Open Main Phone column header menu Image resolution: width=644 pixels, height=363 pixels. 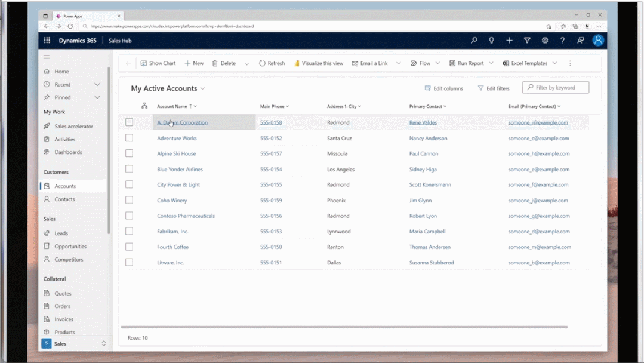pyautogui.click(x=275, y=106)
